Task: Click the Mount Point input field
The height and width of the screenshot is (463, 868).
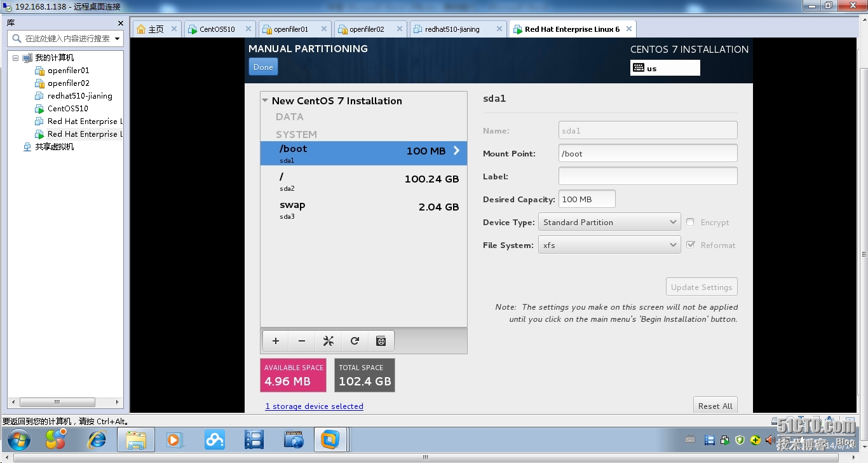Action: click(x=648, y=153)
